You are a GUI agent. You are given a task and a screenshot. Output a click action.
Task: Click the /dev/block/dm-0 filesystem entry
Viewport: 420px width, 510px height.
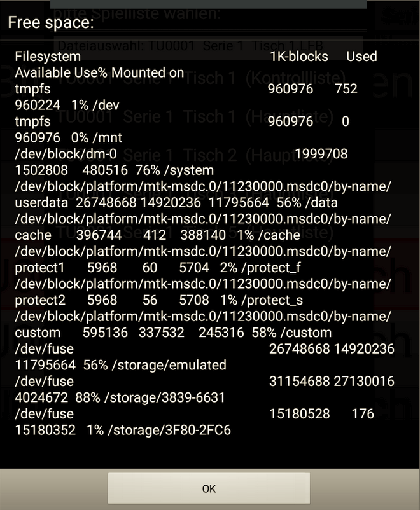pyautogui.click(x=66, y=154)
